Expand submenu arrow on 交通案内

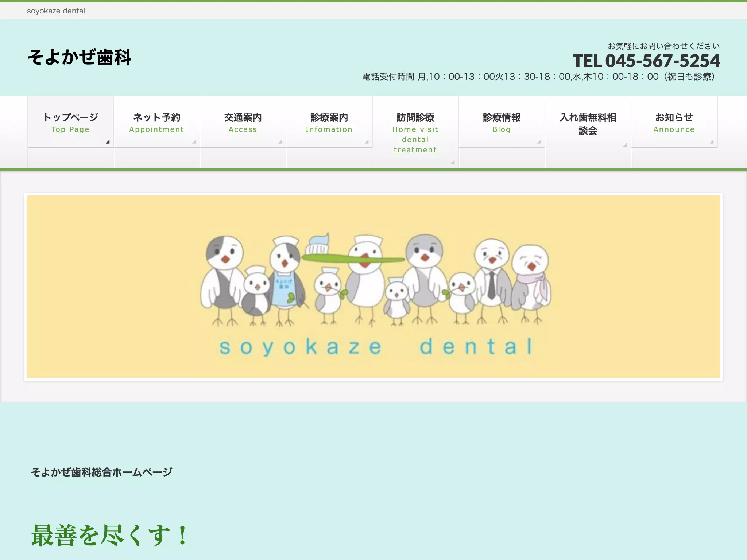[280, 142]
